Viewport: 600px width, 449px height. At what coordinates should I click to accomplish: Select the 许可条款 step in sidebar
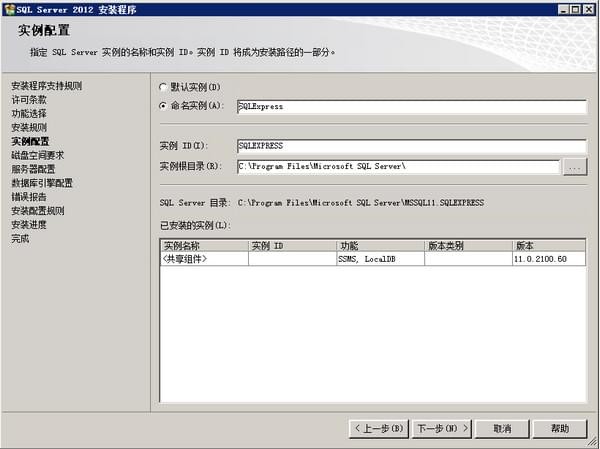29,100
